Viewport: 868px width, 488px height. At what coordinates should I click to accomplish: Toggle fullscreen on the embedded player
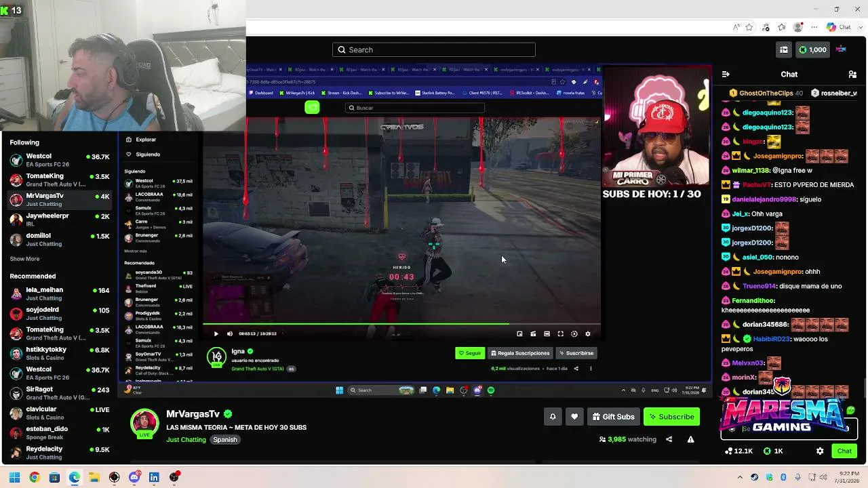click(x=560, y=333)
